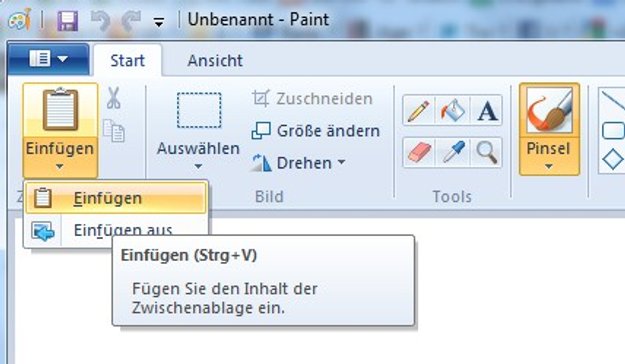Select the Pencil tool
625x364 pixels.
coord(419,110)
